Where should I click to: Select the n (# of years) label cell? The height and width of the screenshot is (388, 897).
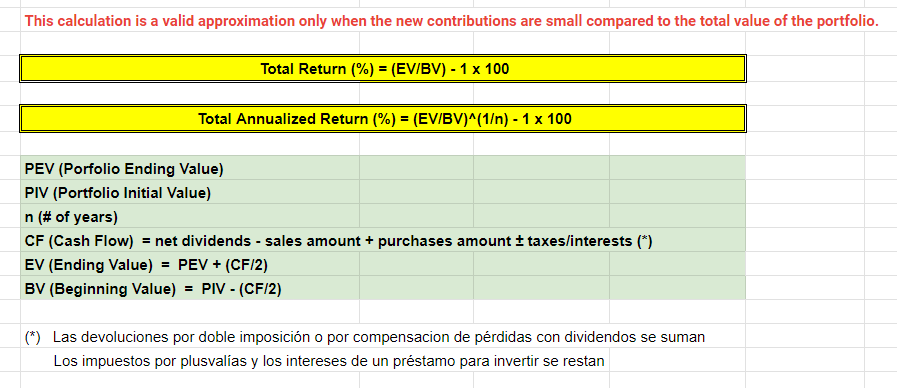tap(190, 217)
